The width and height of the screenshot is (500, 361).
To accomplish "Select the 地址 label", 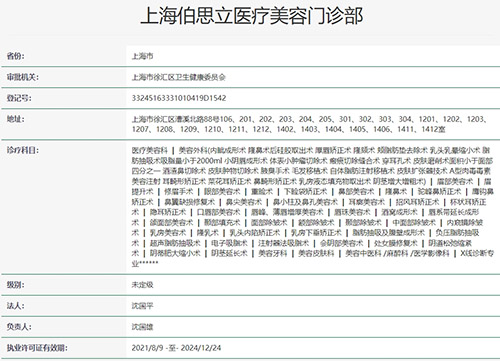I will [x=16, y=119].
